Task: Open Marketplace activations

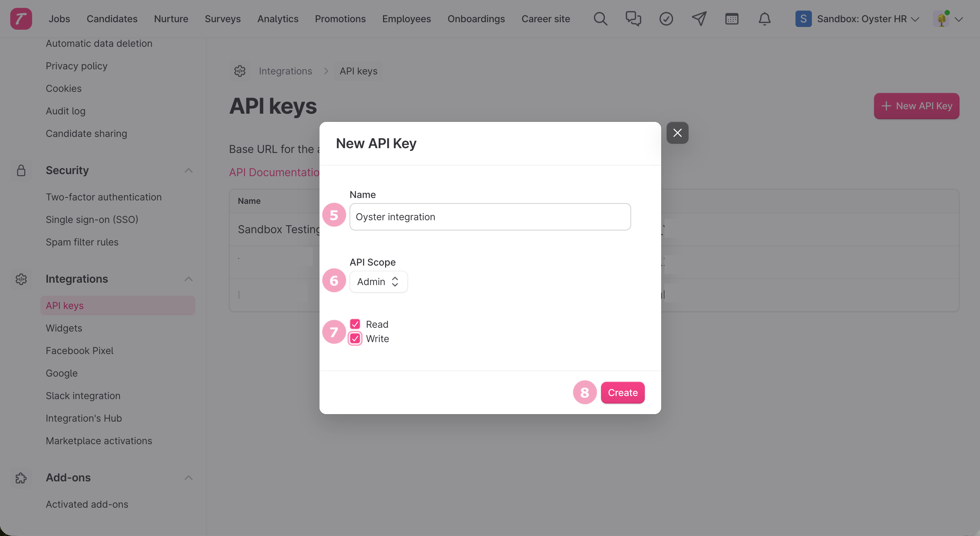Action: 99,441
